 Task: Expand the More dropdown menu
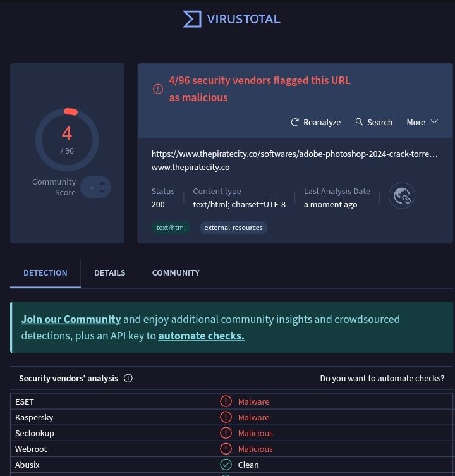[x=422, y=122]
